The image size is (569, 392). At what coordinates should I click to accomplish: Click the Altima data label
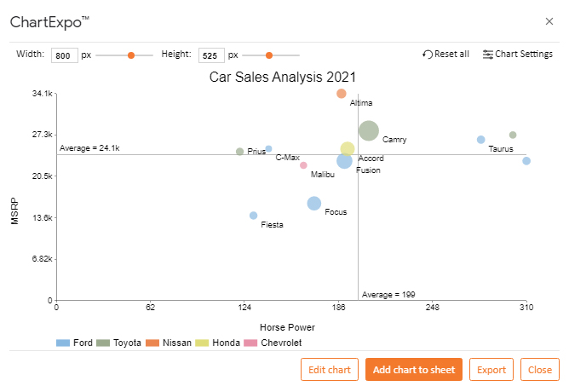pyautogui.click(x=361, y=103)
